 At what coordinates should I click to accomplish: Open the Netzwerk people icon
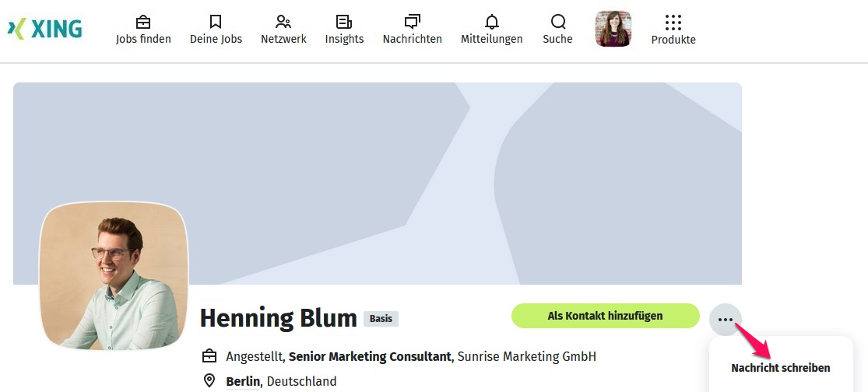pyautogui.click(x=283, y=22)
